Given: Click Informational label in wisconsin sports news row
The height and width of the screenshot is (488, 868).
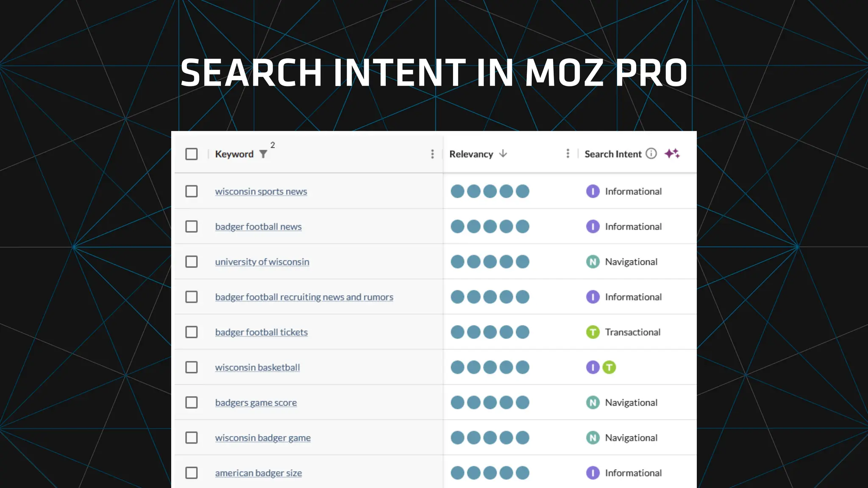Looking at the screenshot, I should 634,191.
